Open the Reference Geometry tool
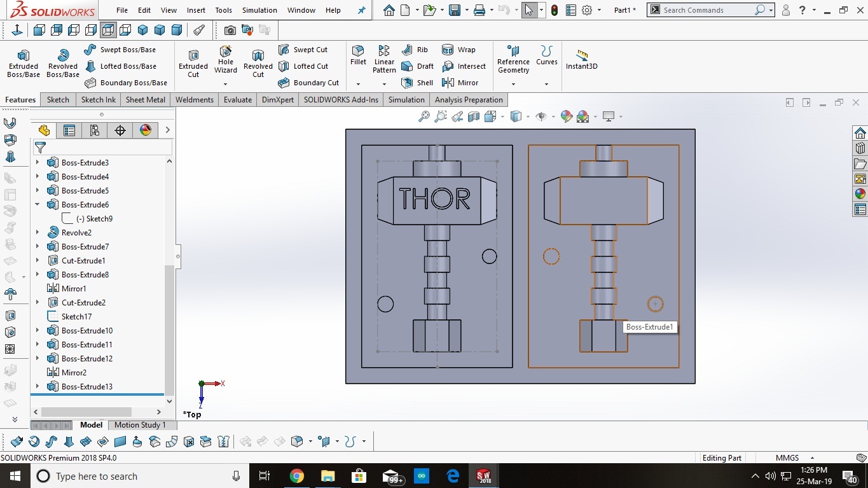The height and width of the screenshot is (488, 868). coord(513,60)
